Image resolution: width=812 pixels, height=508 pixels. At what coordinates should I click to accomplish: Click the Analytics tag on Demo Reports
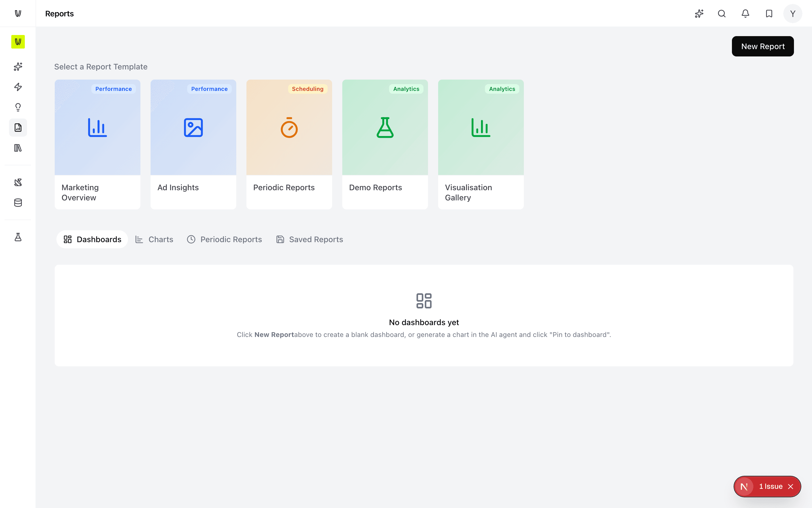click(x=406, y=89)
